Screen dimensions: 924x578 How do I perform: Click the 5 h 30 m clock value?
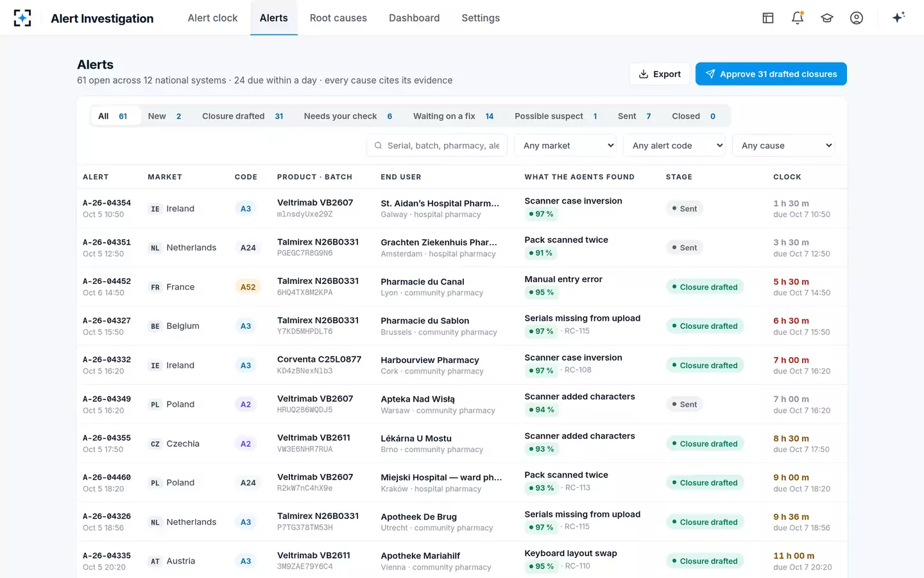[x=791, y=282]
